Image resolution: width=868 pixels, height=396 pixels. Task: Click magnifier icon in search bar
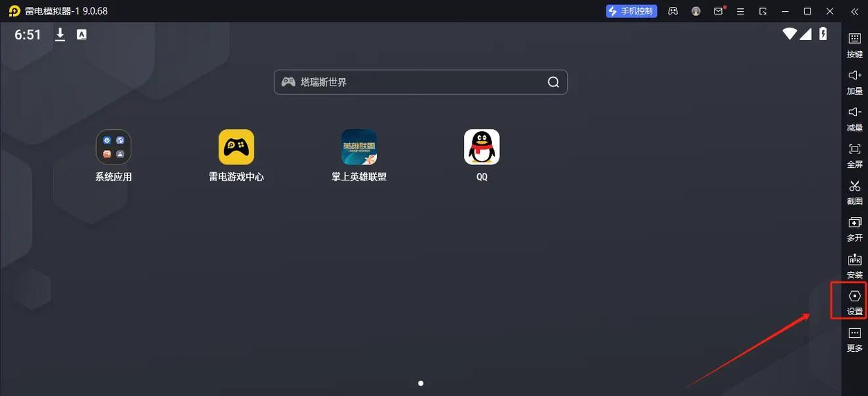tap(553, 82)
